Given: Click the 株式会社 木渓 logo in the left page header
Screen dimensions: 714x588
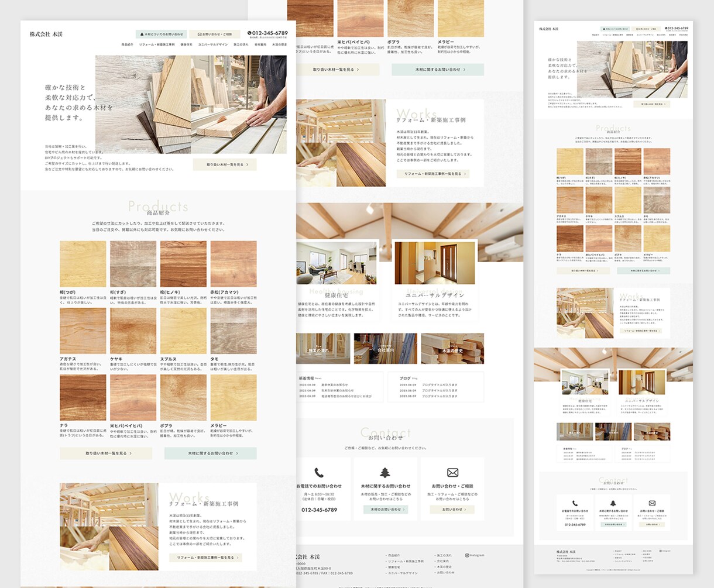Looking at the screenshot, I should [46, 34].
